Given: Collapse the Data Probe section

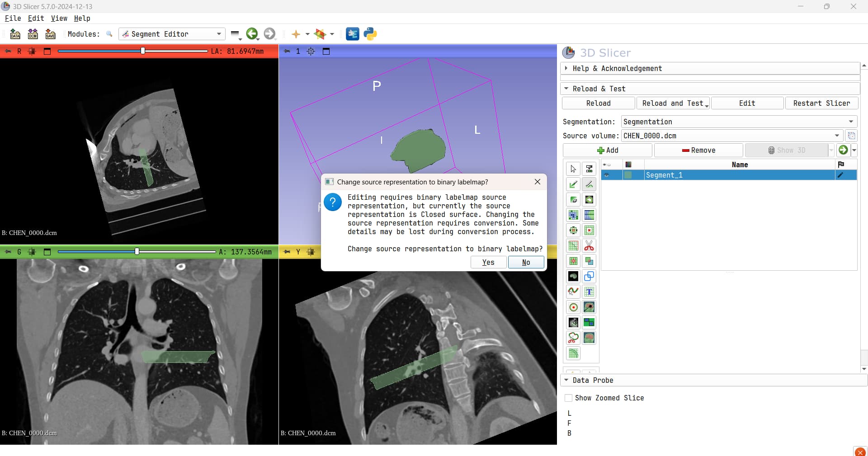Looking at the screenshot, I should point(713,381).
